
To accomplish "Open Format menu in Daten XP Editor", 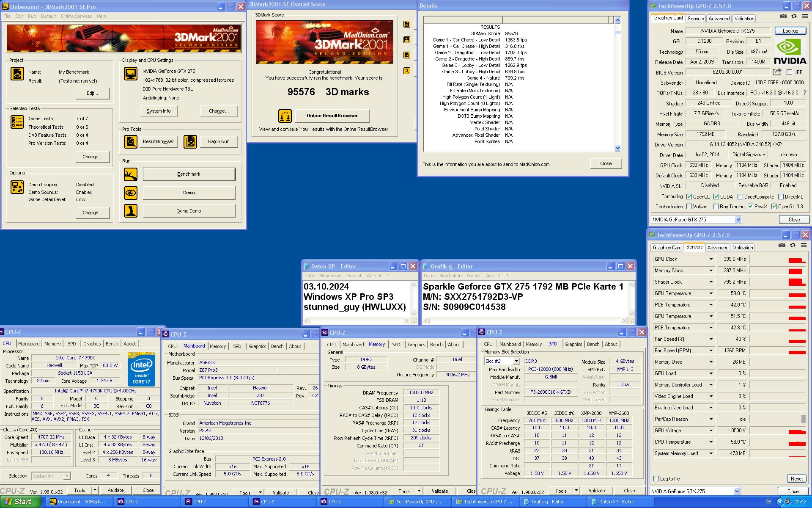I will pyautogui.click(x=354, y=276).
